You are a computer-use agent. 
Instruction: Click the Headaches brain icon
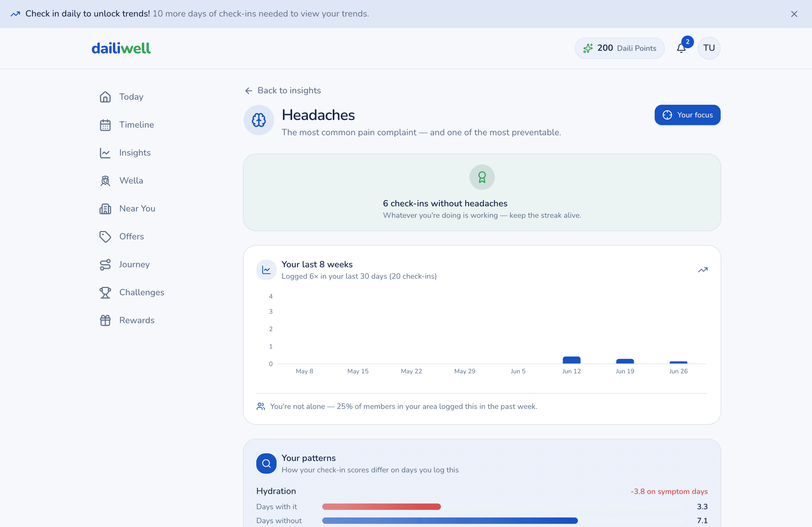[x=259, y=120]
